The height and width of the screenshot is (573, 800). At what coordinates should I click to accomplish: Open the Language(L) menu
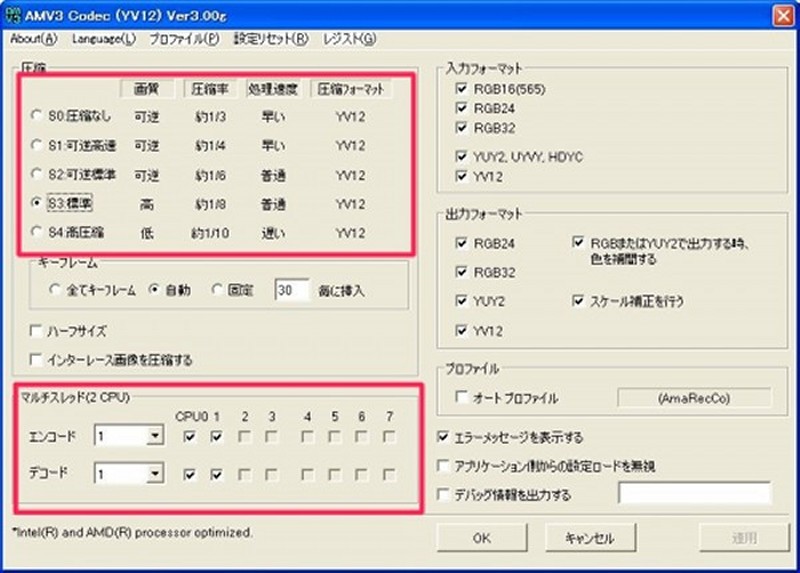pyautogui.click(x=104, y=39)
